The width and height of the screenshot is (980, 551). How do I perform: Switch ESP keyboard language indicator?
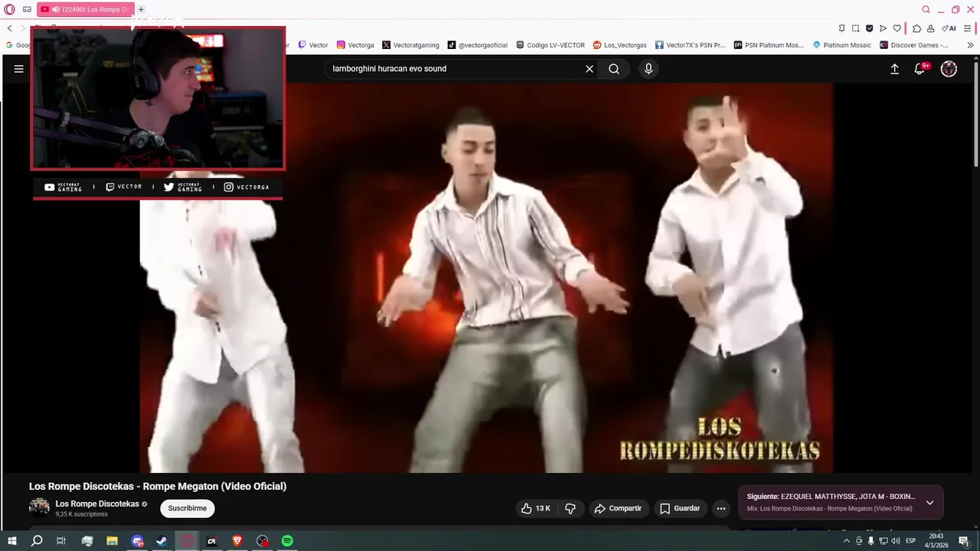tap(911, 541)
